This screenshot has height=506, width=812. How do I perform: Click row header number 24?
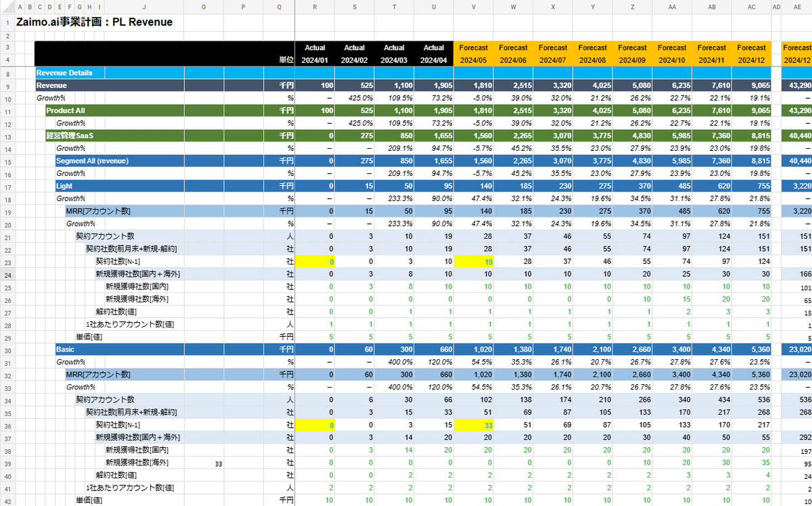pos(7,274)
